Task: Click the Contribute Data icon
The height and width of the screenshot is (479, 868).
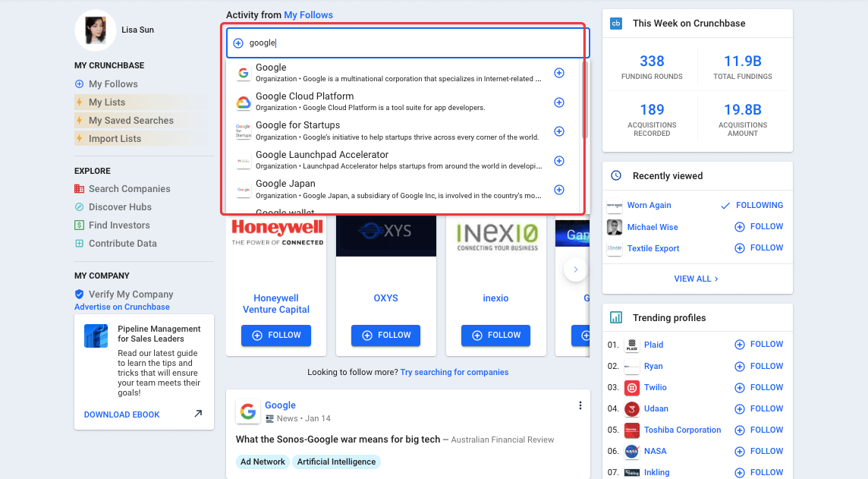Action: point(79,244)
